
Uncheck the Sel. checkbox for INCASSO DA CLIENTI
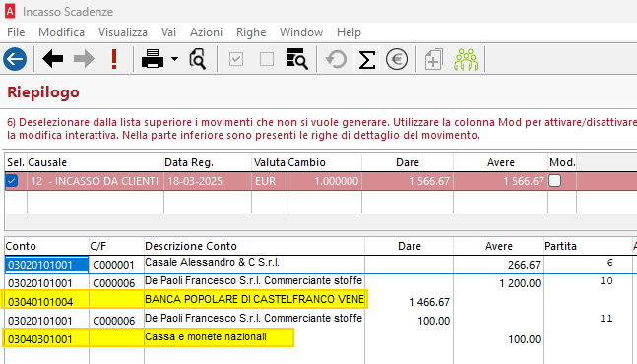pyautogui.click(x=12, y=181)
